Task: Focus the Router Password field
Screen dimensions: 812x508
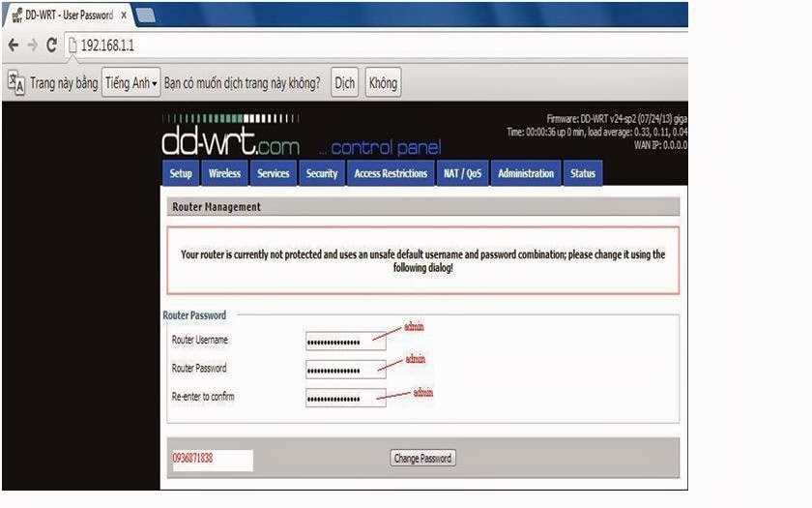Action: 346,370
